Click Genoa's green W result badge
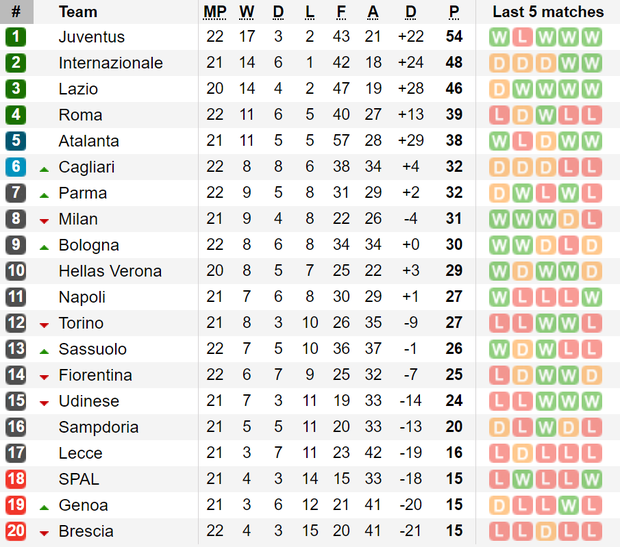 (x=569, y=505)
